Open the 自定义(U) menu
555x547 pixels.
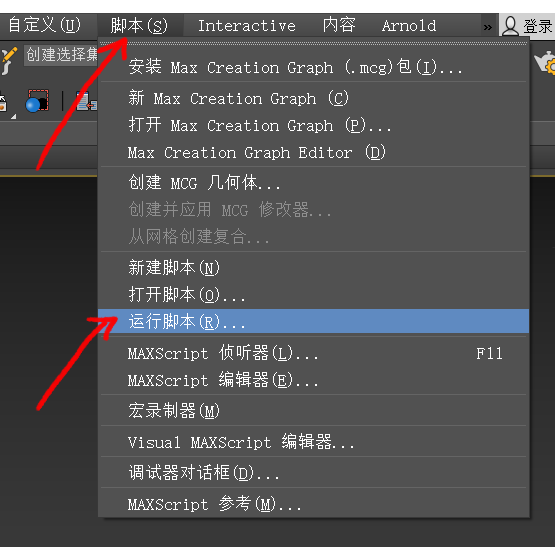(x=45, y=25)
